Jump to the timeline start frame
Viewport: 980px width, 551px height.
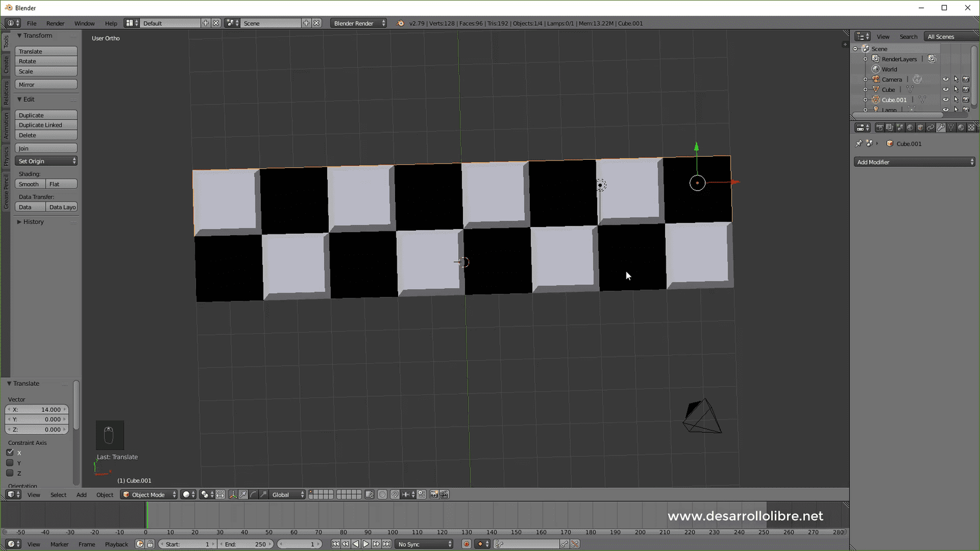tap(336, 544)
